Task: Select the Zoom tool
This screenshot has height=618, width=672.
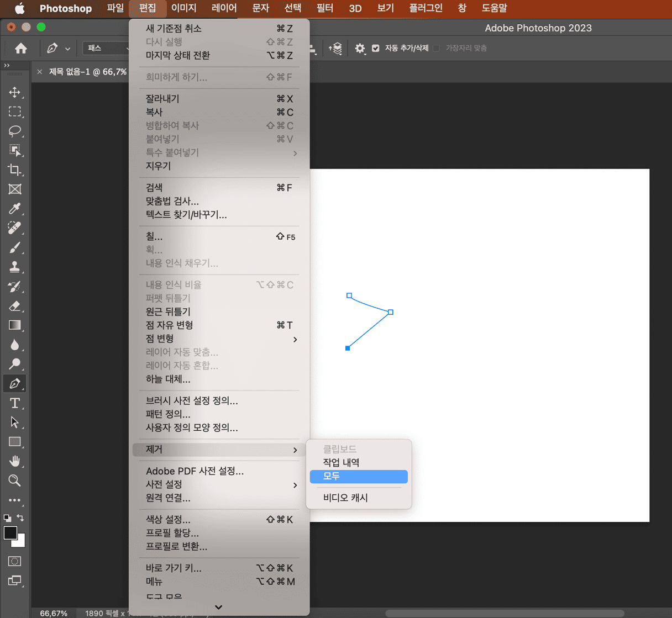Action: 15,480
